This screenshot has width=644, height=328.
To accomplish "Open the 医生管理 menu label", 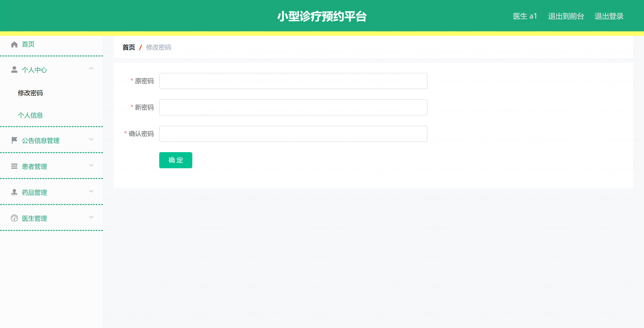I will (34, 218).
